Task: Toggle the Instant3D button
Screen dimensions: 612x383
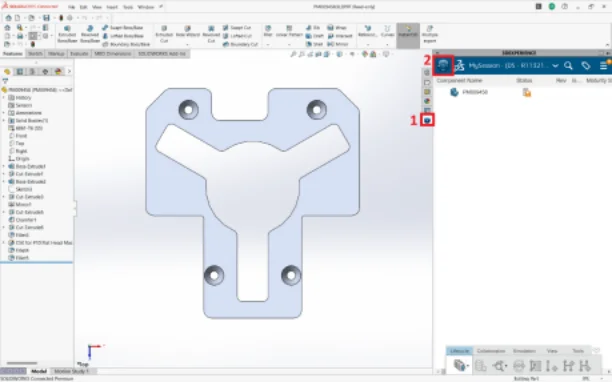Action: point(408,34)
